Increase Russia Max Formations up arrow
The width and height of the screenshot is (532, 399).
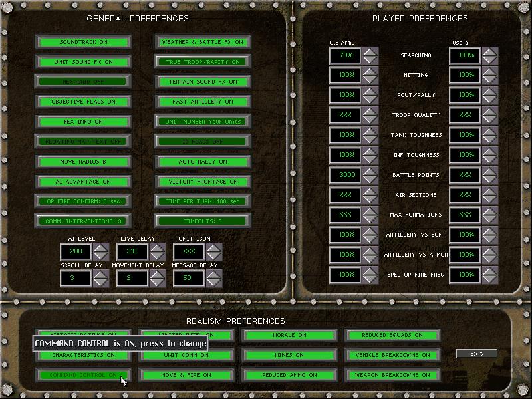pos(490,211)
